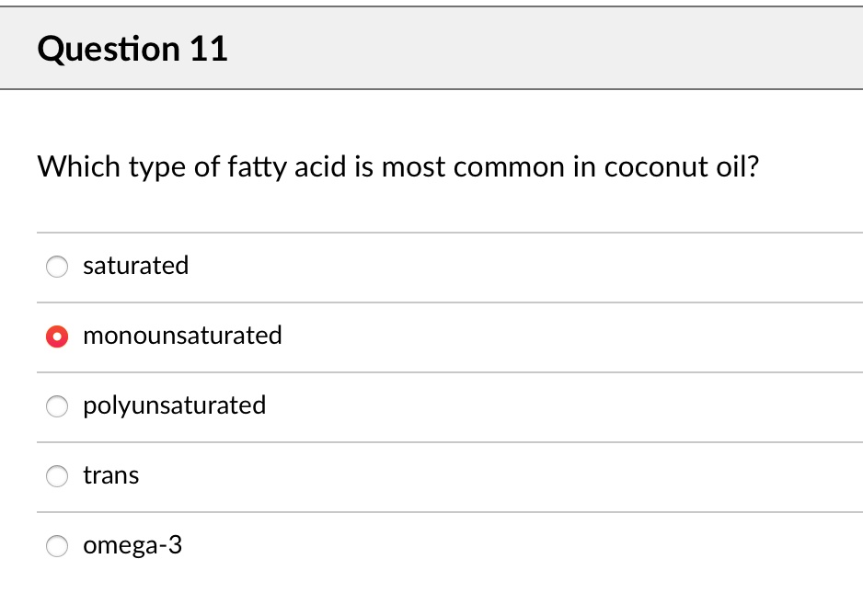Click the monounsaturated answer label
This screenshot has width=863, height=616.
coord(181,337)
